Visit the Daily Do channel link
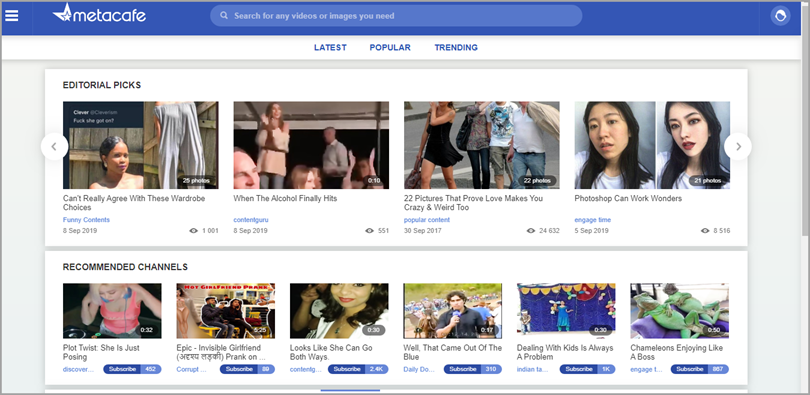The image size is (810, 395). pyautogui.click(x=419, y=370)
